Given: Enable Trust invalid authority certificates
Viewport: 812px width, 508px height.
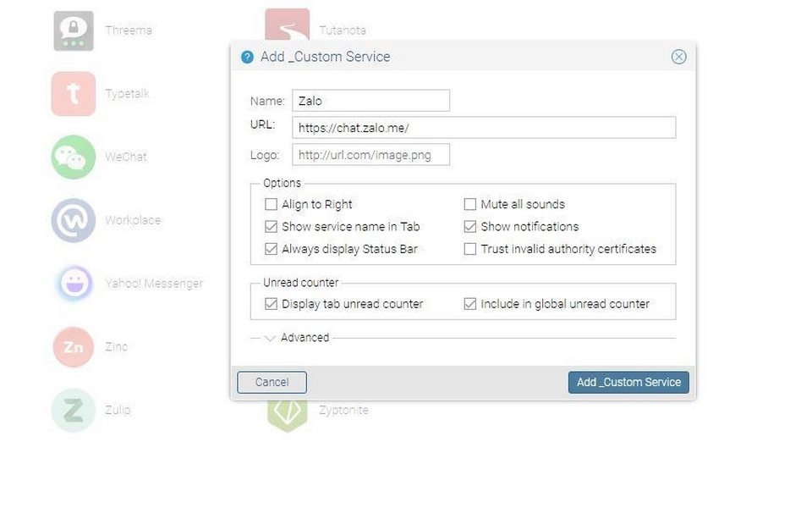Looking at the screenshot, I should [x=470, y=249].
